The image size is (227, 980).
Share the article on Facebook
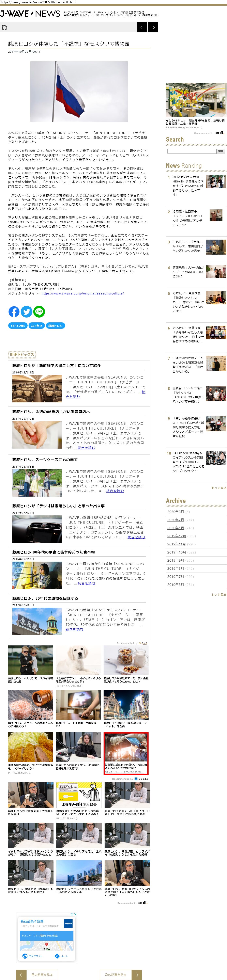14,312
